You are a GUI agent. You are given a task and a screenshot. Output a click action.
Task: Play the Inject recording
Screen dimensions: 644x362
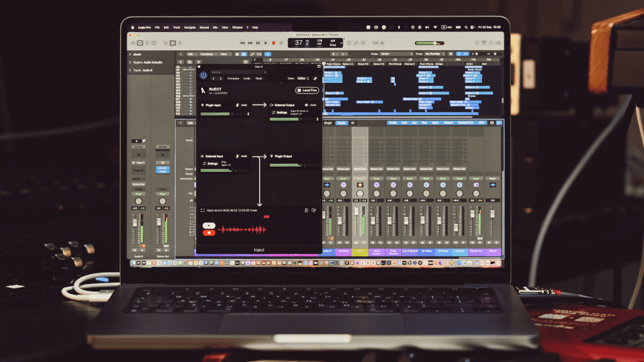pos(209,226)
